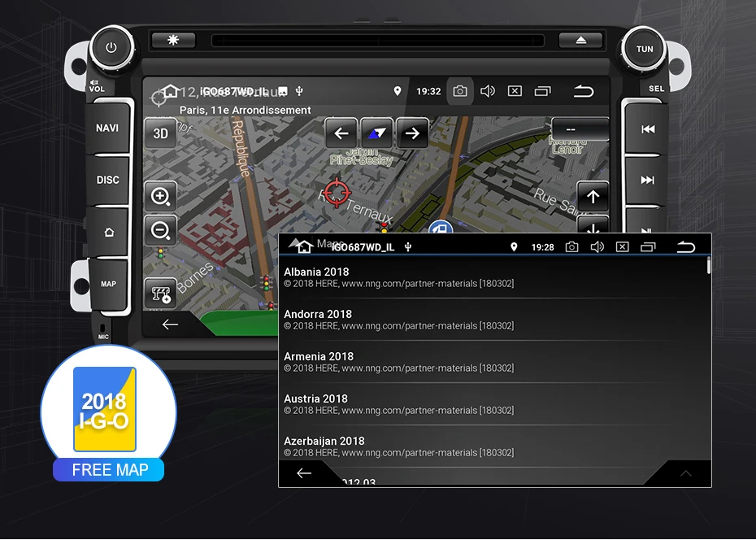Go home using the hardware home button
The width and height of the screenshot is (756, 540).
click(109, 232)
